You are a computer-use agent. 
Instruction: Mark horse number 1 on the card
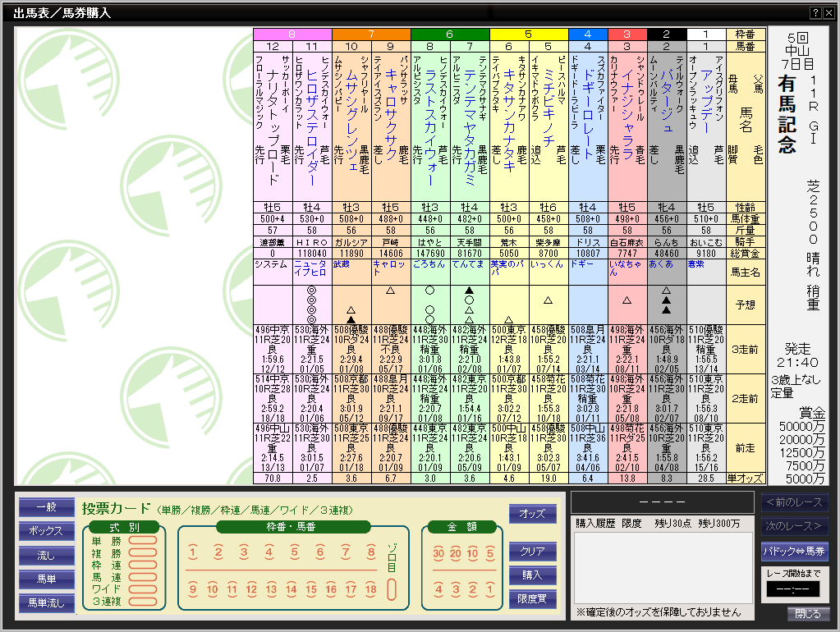click(x=192, y=552)
